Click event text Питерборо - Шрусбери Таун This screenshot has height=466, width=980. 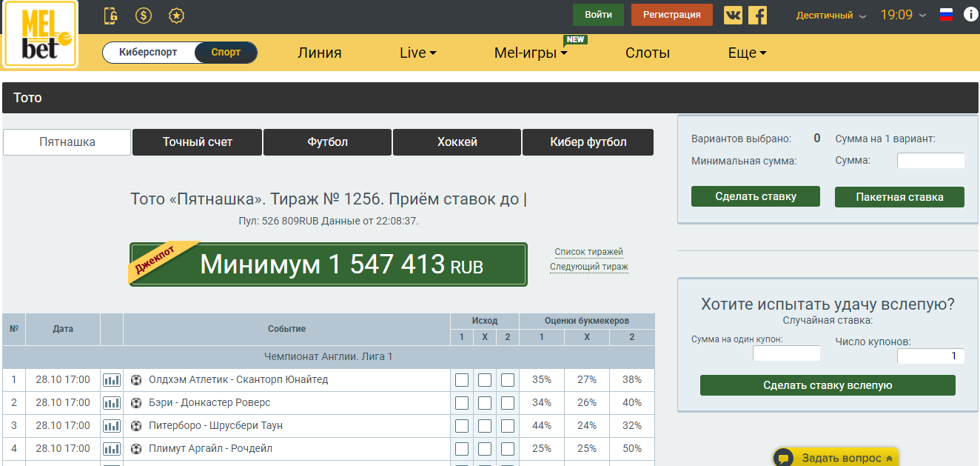[x=215, y=426]
